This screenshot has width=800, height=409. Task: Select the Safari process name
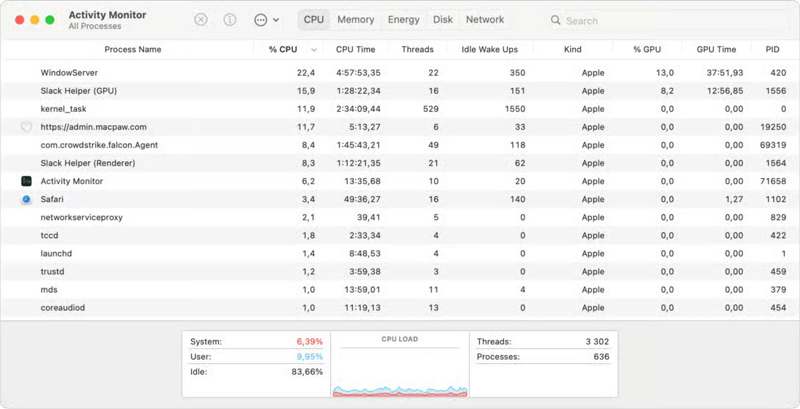(x=52, y=199)
